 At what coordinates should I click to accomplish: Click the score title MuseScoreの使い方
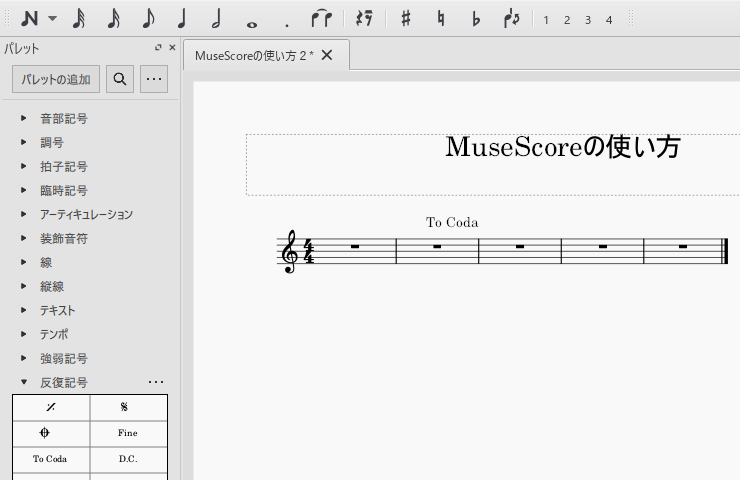[x=563, y=147]
